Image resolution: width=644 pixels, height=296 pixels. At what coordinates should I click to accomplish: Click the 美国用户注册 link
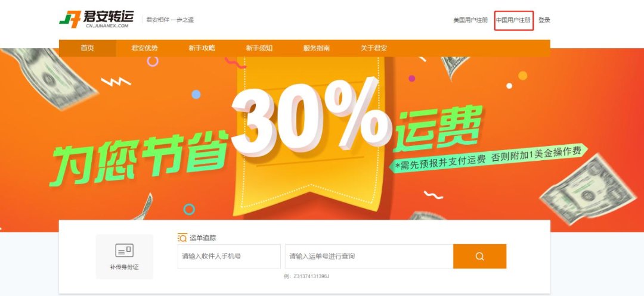[470, 20]
